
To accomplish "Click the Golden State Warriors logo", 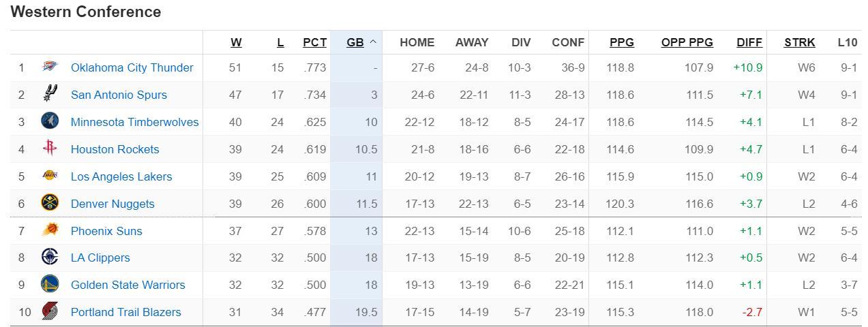I will [50, 285].
